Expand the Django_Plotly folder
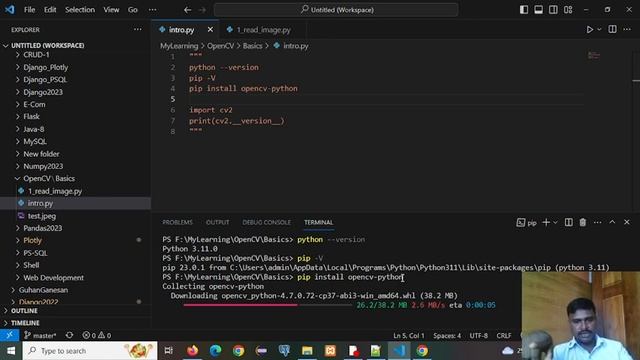The height and width of the screenshot is (360, 640). tap(75, 67)
